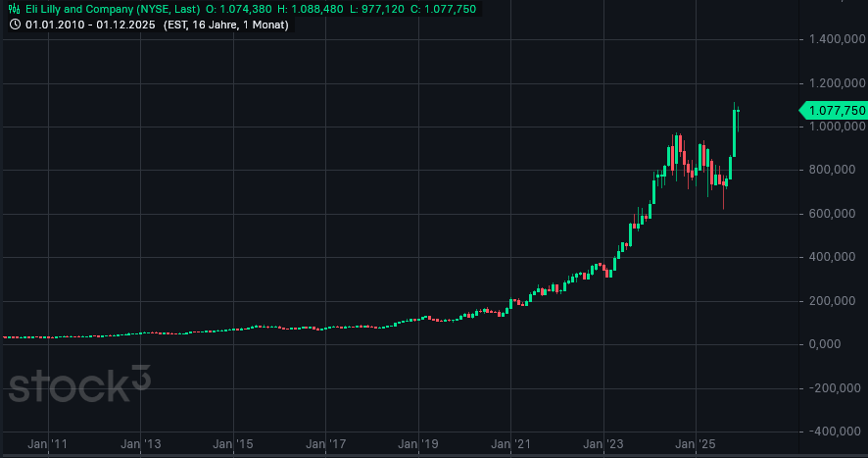Click the clock icon beside date range
The image size is (868, 458).
pos(15,23)
